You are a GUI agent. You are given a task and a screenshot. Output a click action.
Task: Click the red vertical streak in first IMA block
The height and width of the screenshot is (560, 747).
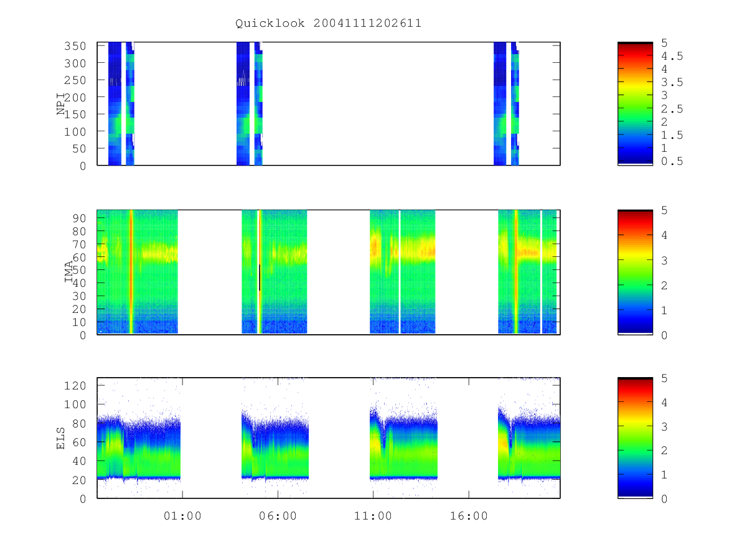[131, 272]
